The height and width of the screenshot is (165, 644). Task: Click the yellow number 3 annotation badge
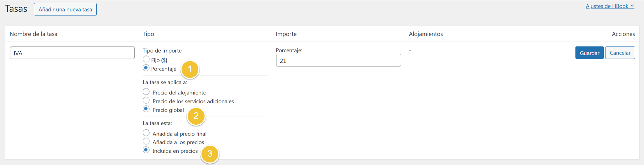click(210, 154)
